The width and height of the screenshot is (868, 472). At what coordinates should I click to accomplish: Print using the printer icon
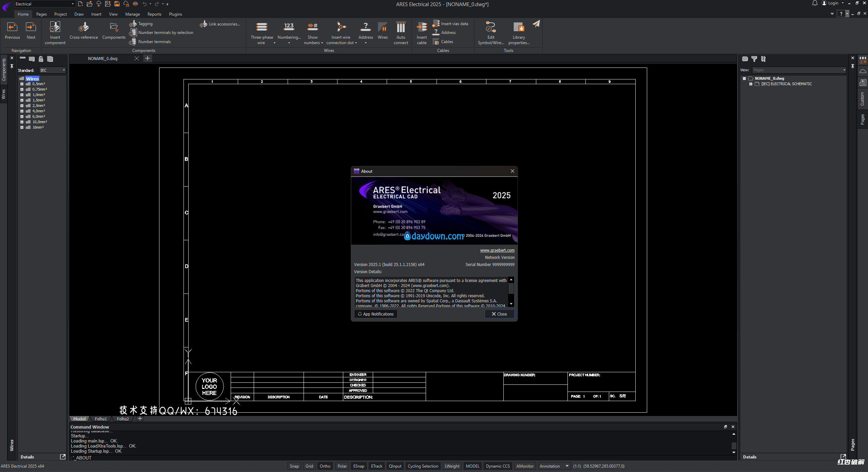coord(135,4)
